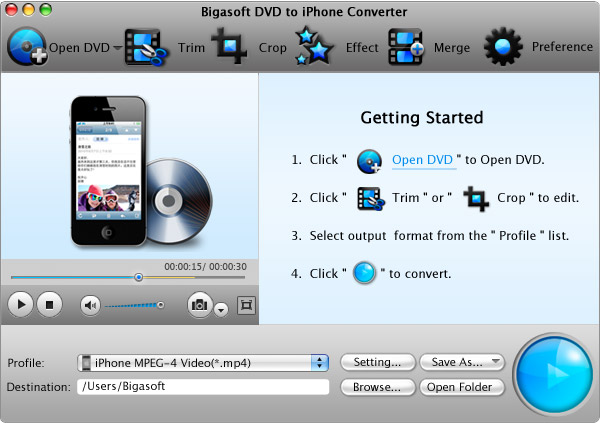The width and height of the screenshot is (600, 423).
Task: Click the Merge filmstrip icon
Action: coord(406,47)
